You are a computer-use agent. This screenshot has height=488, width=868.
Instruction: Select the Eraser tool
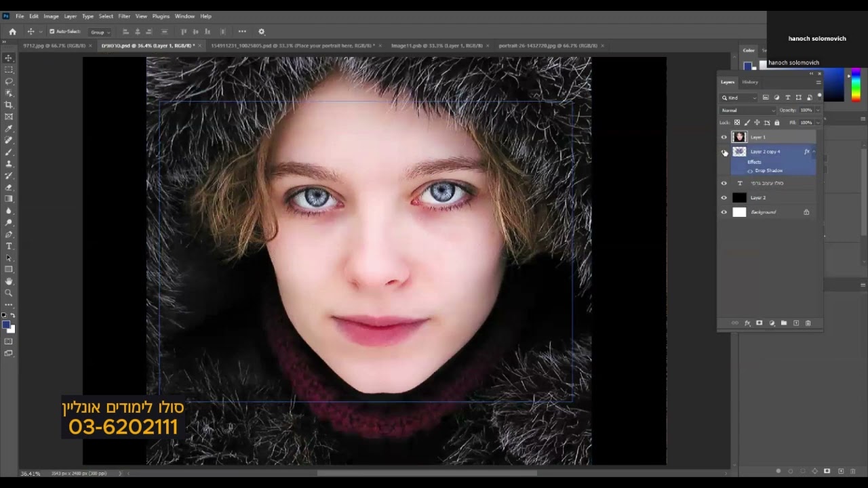click(9, 187)
